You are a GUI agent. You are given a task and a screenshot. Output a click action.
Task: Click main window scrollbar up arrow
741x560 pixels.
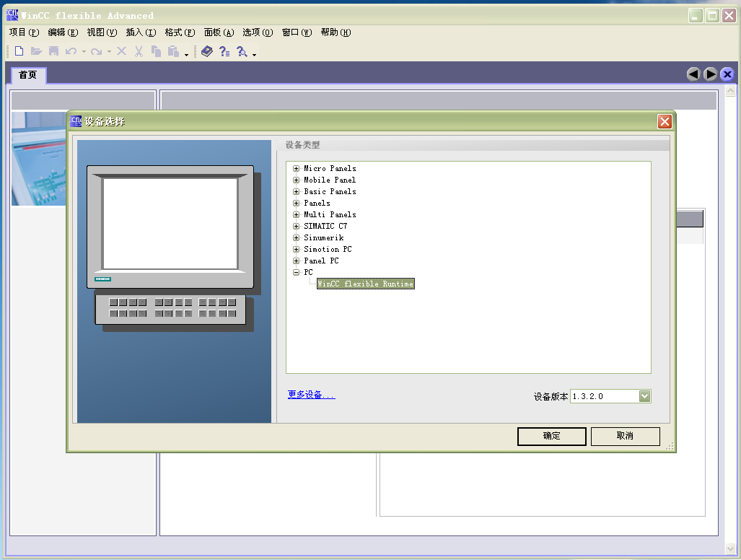tap(730, 89)
